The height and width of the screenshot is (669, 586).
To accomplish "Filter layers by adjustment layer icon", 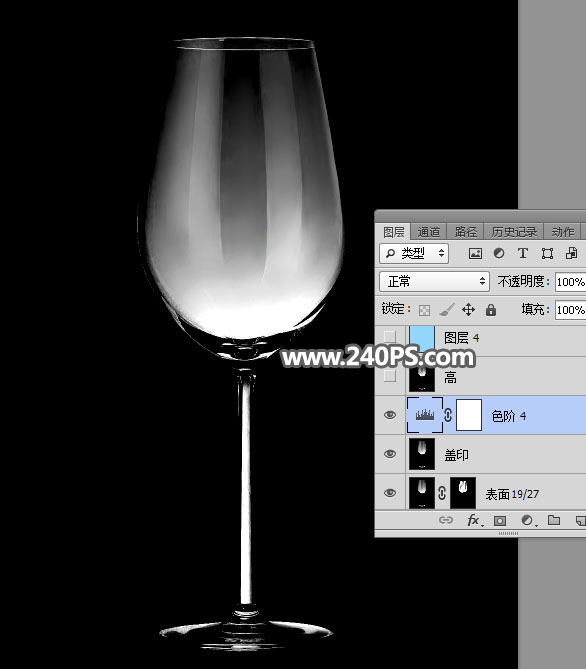I will (499, 253).
